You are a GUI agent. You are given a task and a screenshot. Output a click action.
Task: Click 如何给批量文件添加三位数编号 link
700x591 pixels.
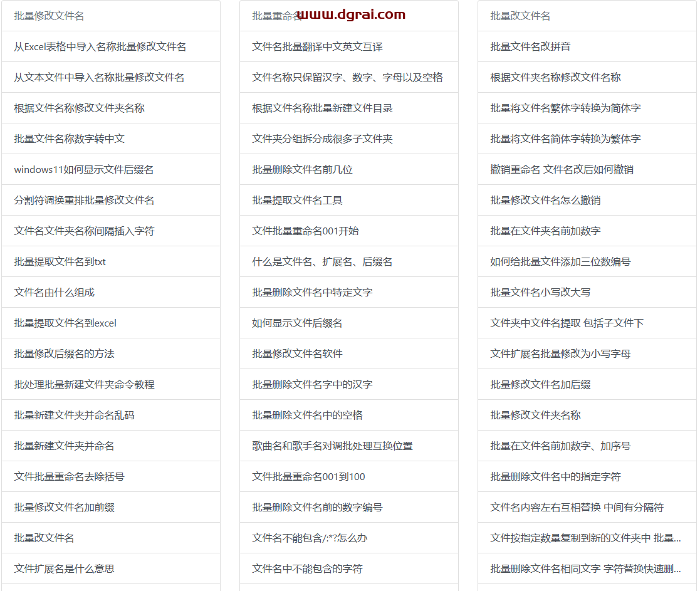(561, 261)
